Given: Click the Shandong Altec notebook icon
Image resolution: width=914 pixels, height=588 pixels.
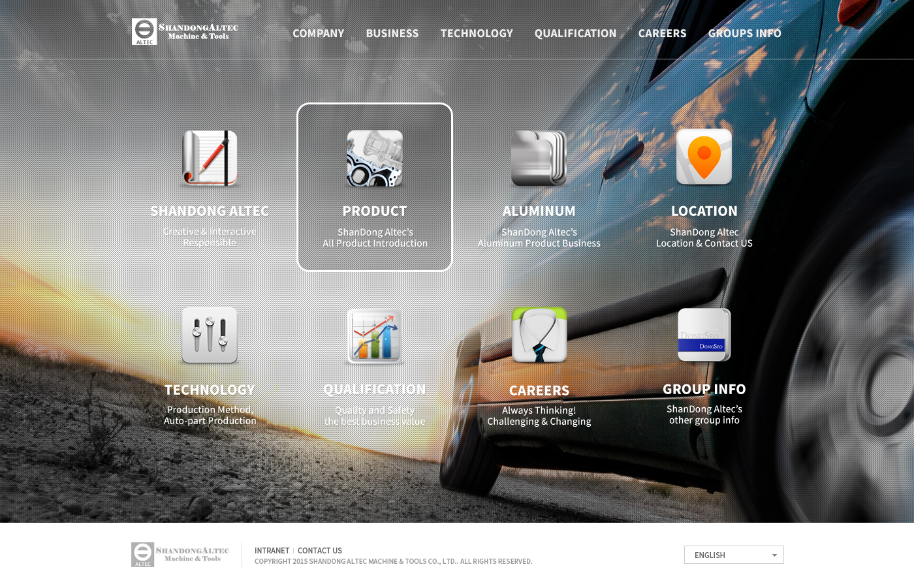Looking at the screenshot, I should [x=210, y=158].
